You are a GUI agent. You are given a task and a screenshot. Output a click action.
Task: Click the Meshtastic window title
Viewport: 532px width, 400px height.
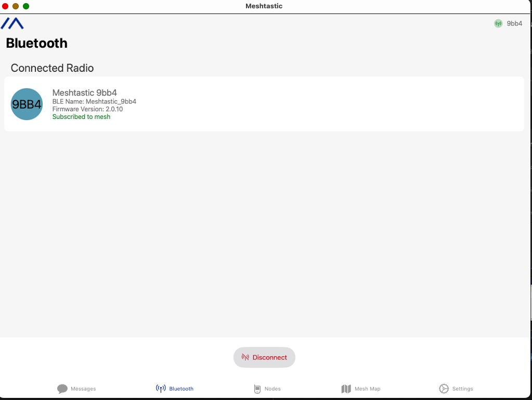click(264, 6)
